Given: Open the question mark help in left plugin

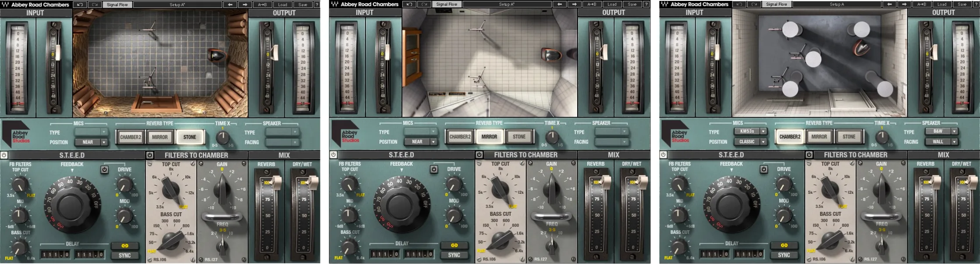Looking at the screenshot, I should pos(317,4).
